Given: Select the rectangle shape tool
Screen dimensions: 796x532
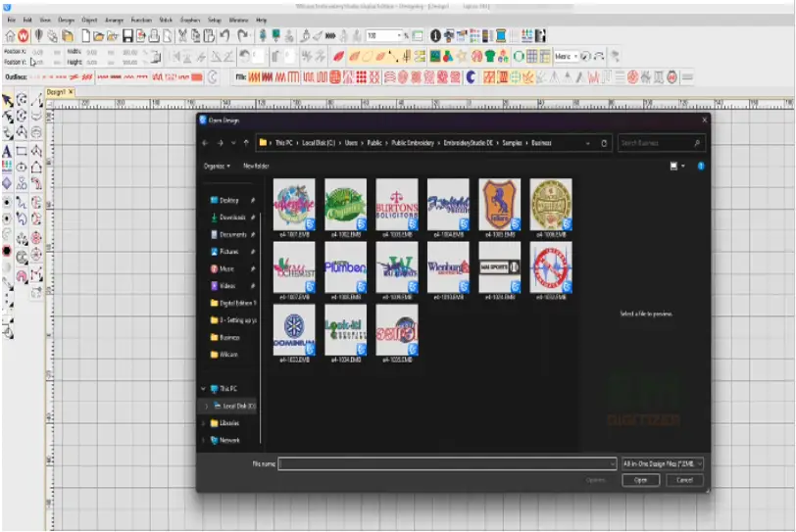Looking at the screenshot, I should click(22, 151).
